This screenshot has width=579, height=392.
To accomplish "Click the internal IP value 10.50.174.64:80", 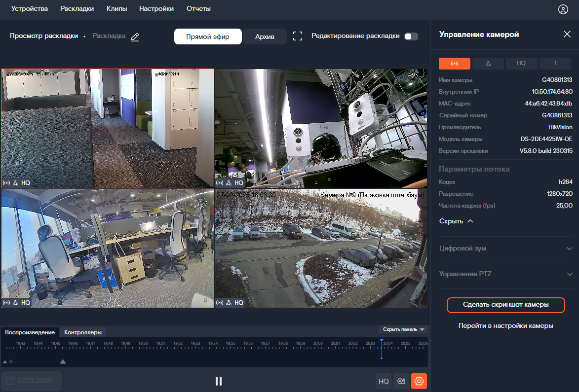I will (552, 92).
